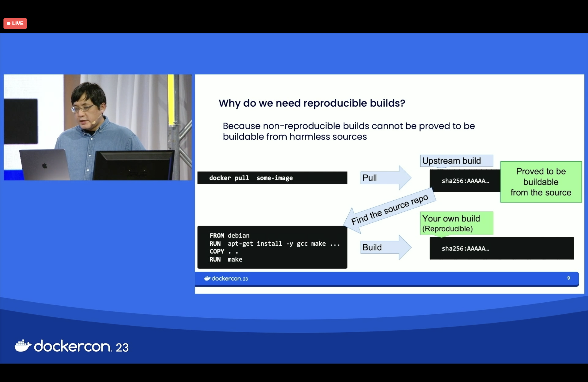Screen dimensions: 588x382
Task: Click the green 'Proved to be buildable' box
Action: point(541,182)
